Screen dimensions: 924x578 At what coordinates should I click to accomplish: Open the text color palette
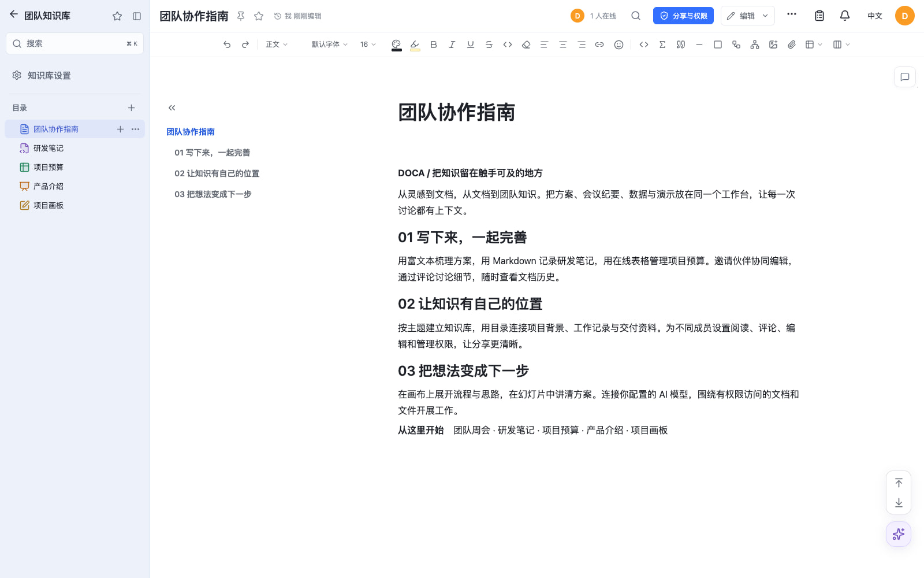[x=396, y=45]
